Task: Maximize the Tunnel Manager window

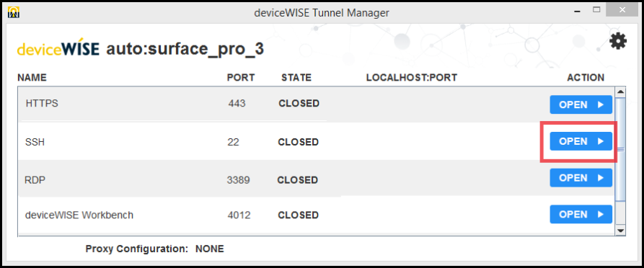Action: click(597, 9)
